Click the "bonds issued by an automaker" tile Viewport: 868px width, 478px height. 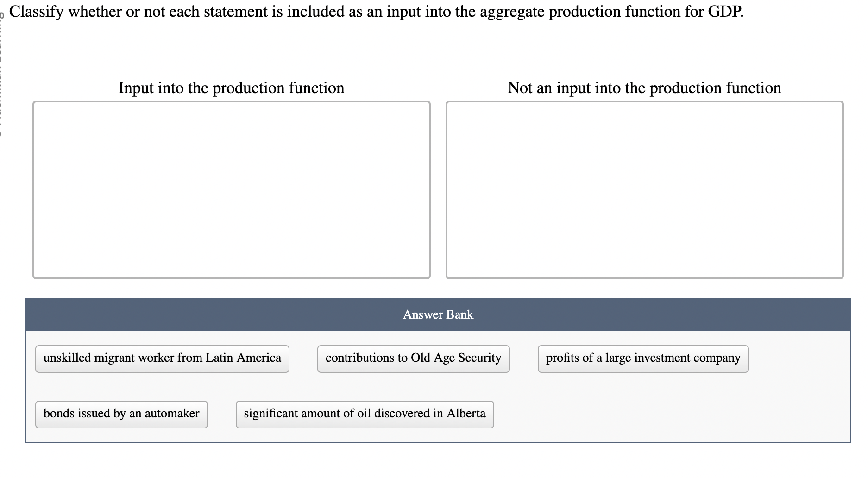tap(121, 414)
